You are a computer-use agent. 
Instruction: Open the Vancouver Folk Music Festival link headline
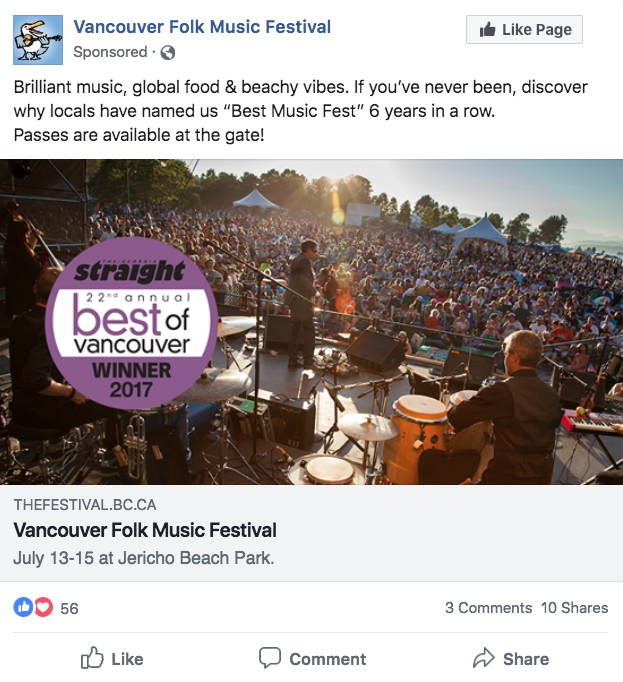click(145, 530)
